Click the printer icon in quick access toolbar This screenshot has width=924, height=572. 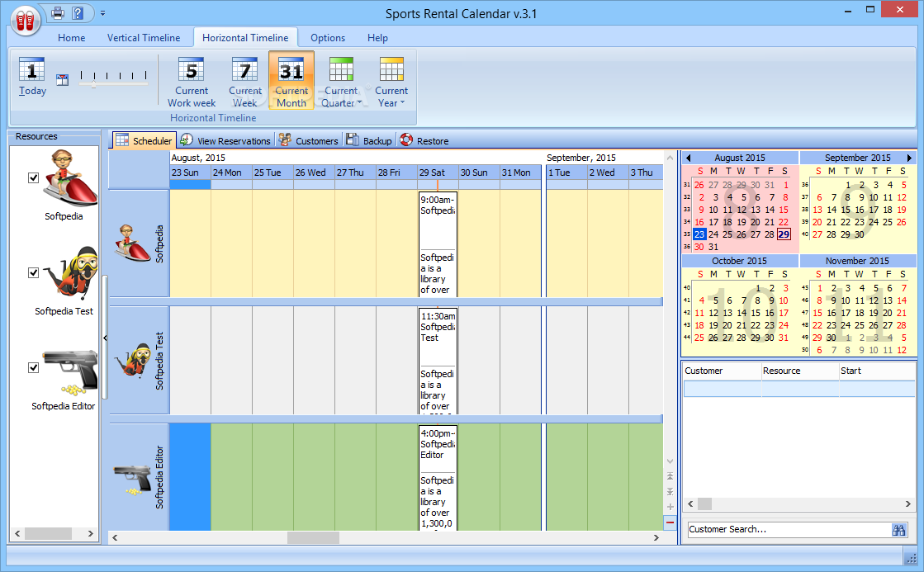click(58, 12)
